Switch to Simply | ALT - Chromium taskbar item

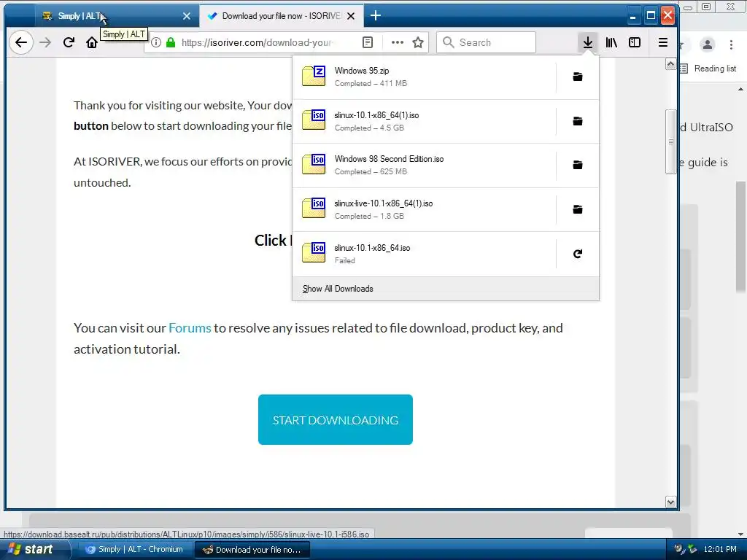[x=134, y=549]
